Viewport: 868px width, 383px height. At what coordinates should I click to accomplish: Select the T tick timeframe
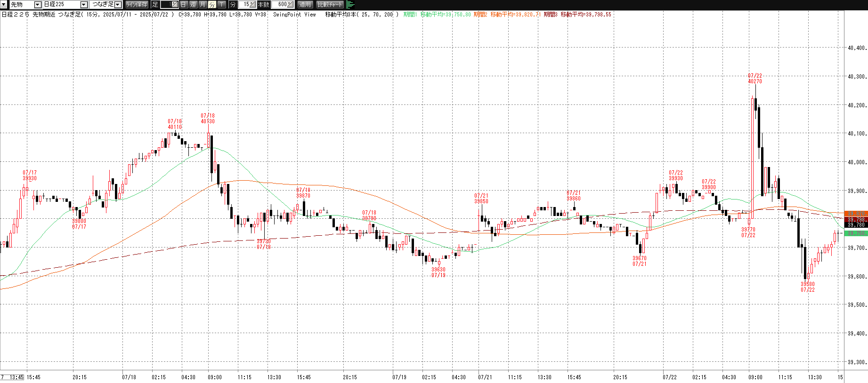[x=221, y=5]
